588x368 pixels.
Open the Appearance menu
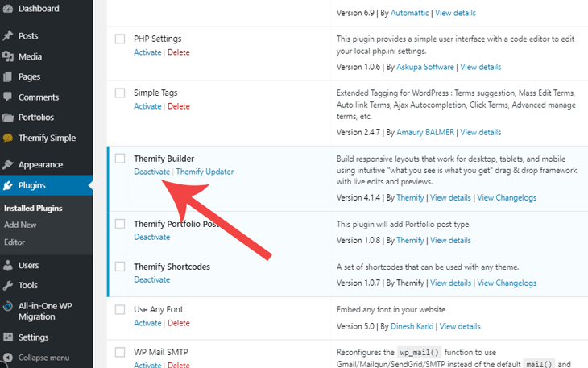[x=40, y=165]
